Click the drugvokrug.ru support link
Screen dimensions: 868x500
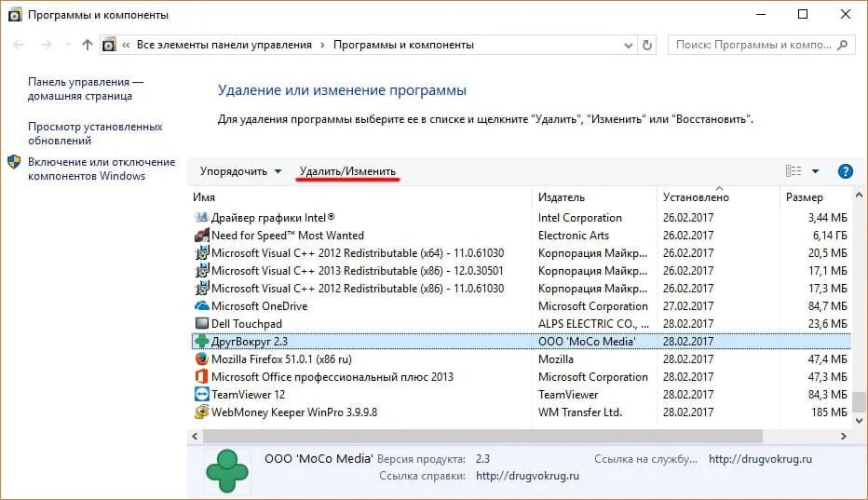click(760, 459)
